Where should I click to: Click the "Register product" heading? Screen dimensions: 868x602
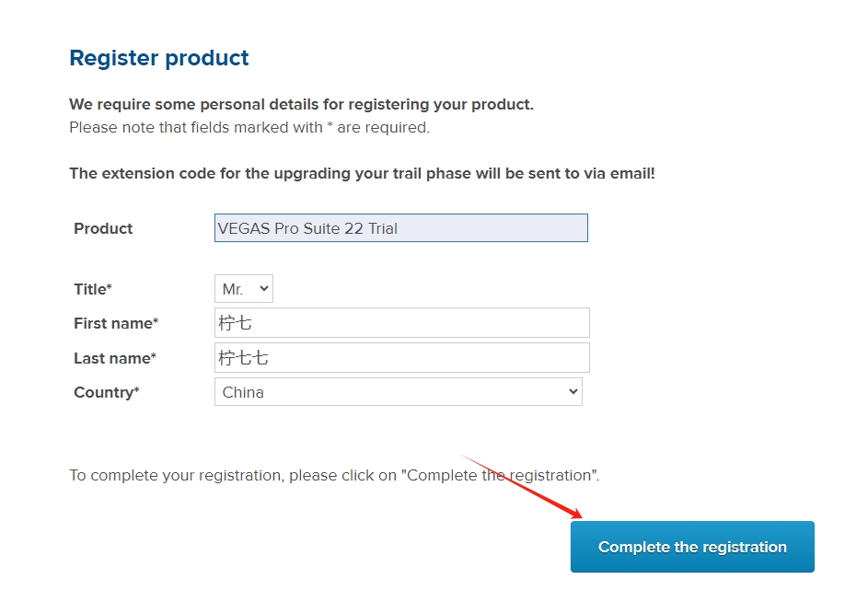tap(159, 58)
